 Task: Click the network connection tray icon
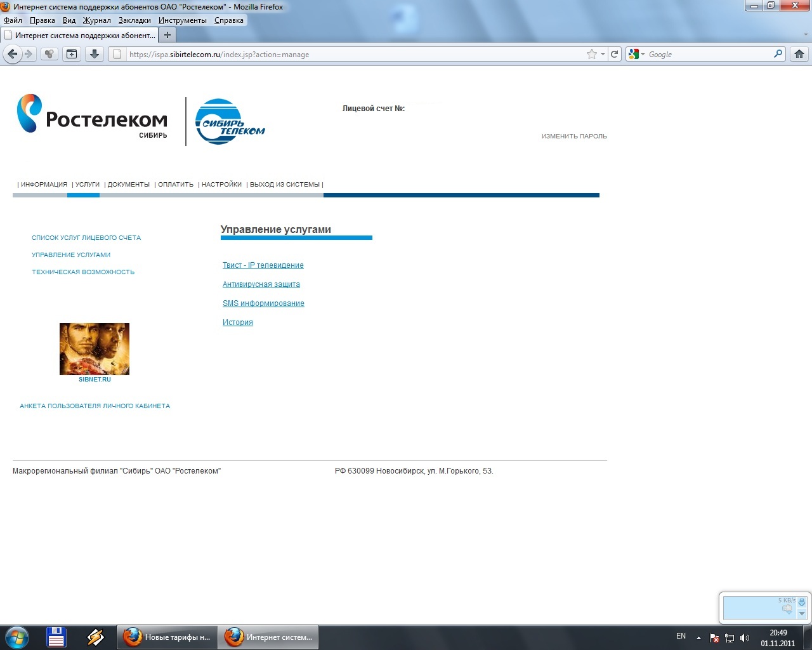click(730, 638)
